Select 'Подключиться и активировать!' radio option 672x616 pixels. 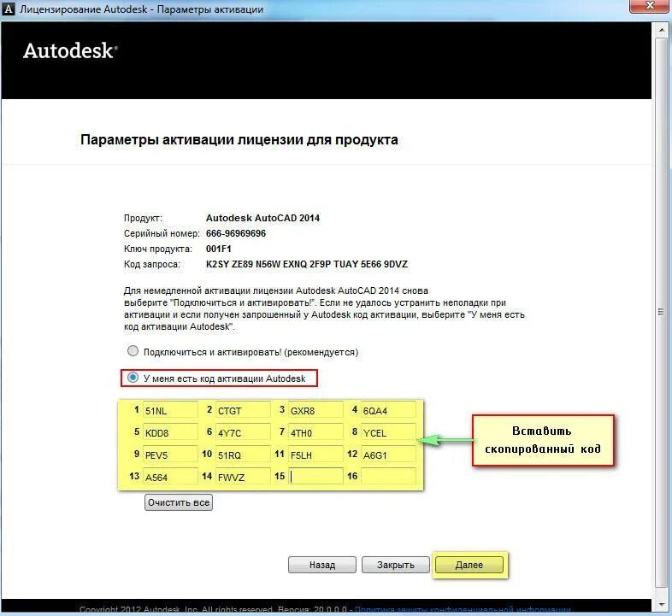[x=133, y=351]
